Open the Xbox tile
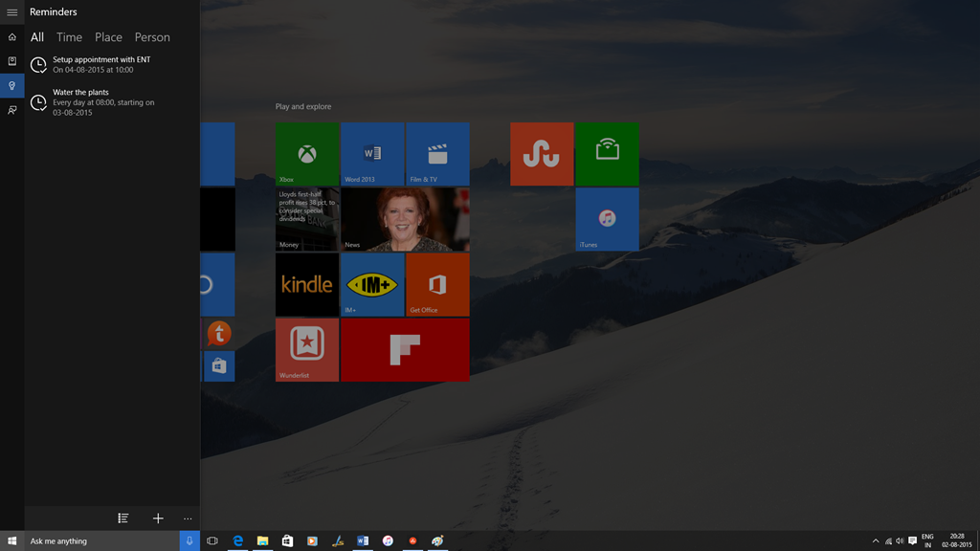The image size is (980, 551). (307, 154)
